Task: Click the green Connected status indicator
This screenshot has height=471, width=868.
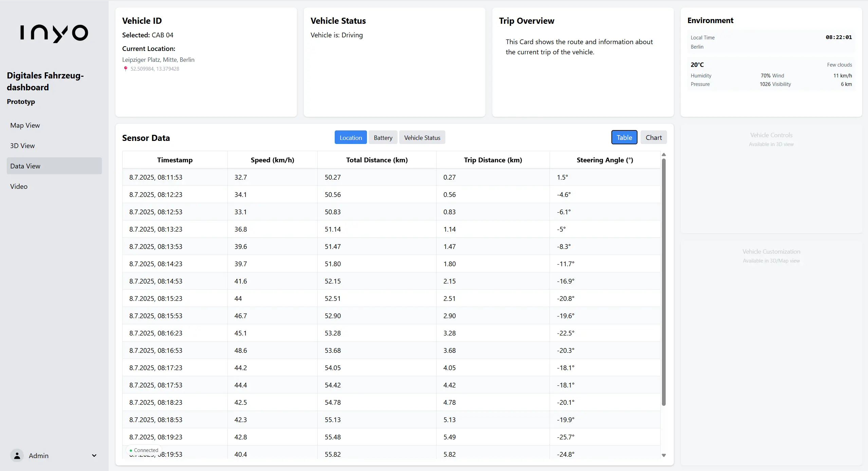Action: (144, 450)
